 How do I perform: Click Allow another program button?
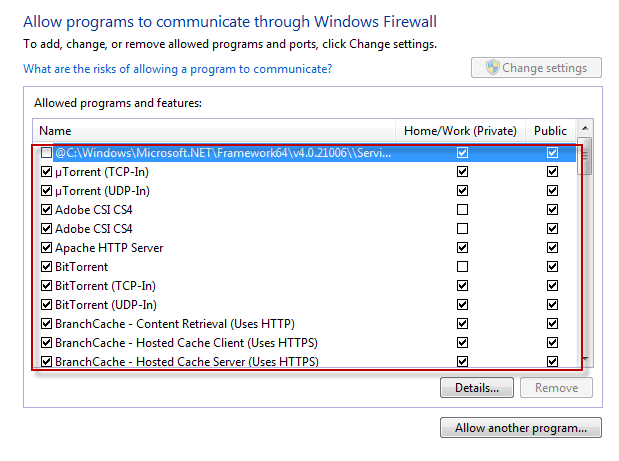pos(520,428)
